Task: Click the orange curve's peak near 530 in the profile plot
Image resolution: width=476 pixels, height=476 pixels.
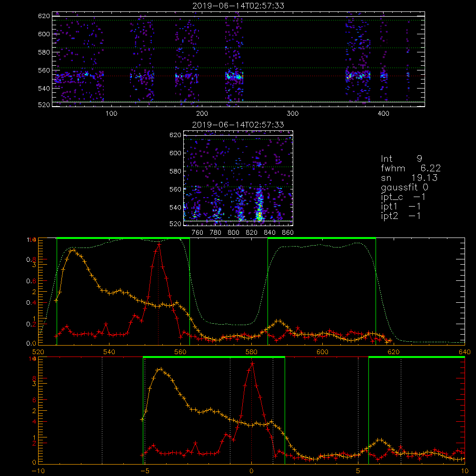Action: tap(73, 250)
